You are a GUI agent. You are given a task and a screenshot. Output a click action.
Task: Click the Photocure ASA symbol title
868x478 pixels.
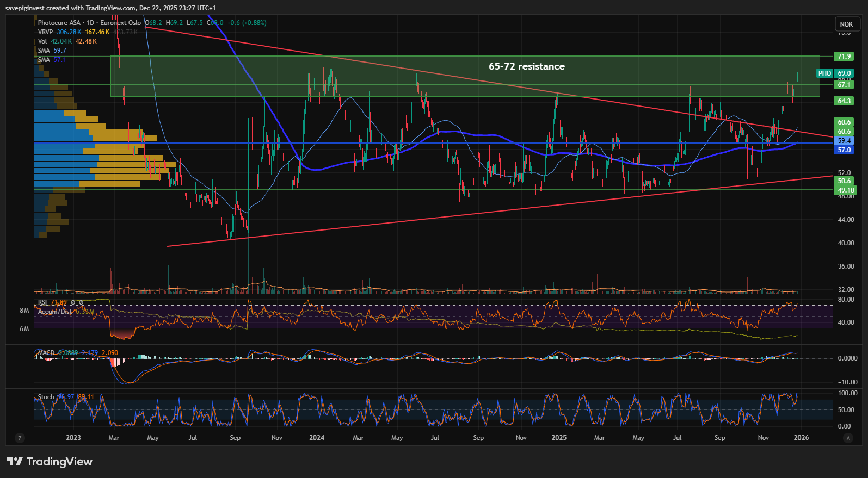pos(59,23)
